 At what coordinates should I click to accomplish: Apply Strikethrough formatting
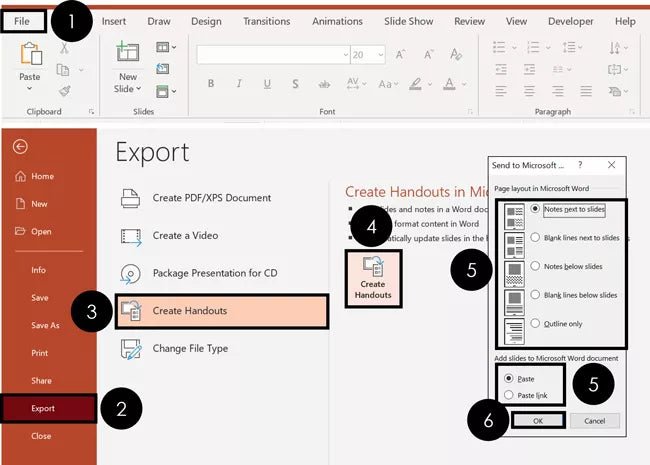tap(324, 85)
